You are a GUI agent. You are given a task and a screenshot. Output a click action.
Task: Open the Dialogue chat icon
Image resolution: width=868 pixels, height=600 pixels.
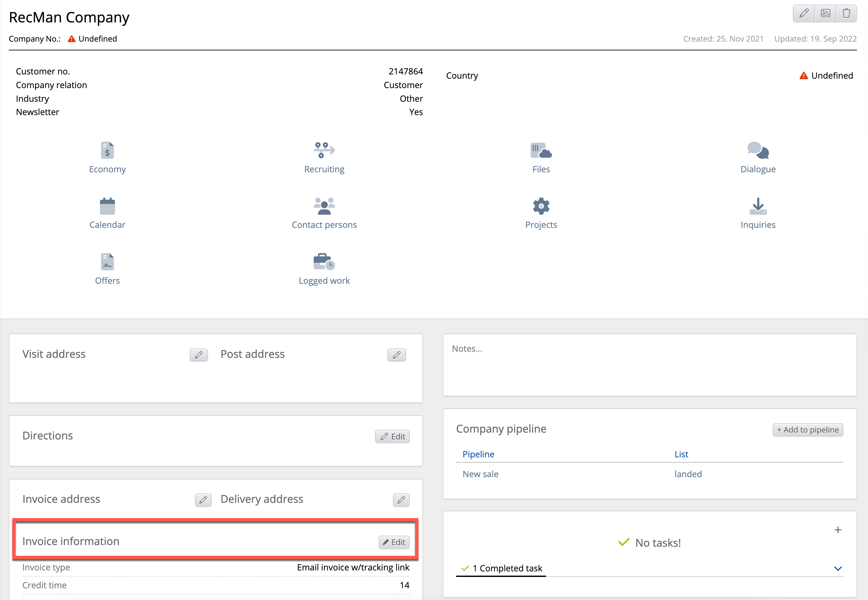pos(758,150)
